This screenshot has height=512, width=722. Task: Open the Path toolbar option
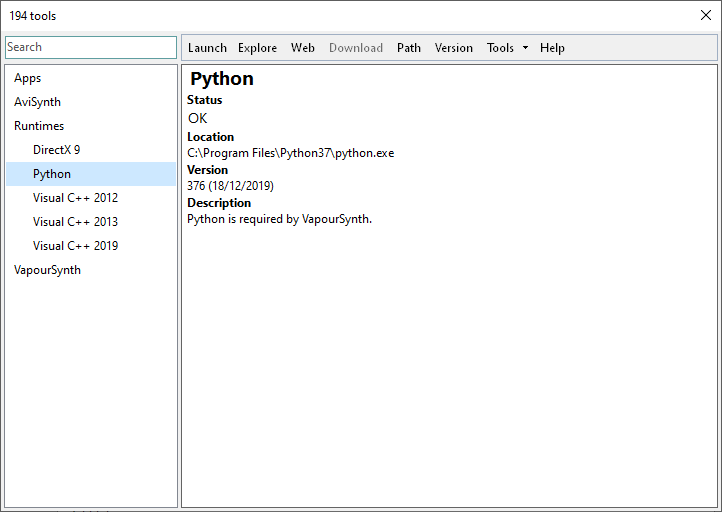(409, 48)
